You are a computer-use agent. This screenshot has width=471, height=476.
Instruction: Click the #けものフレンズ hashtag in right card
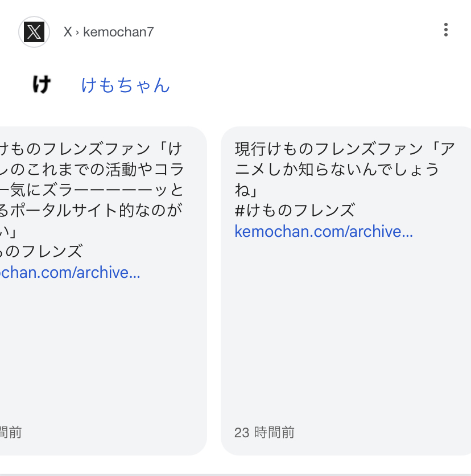[x=295, y=210]
